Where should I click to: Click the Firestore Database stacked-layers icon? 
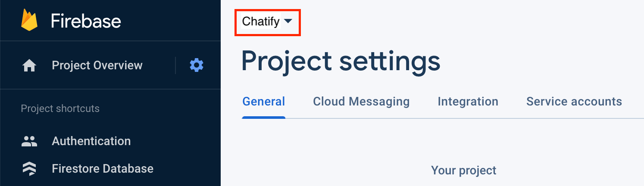coord(29,168)
